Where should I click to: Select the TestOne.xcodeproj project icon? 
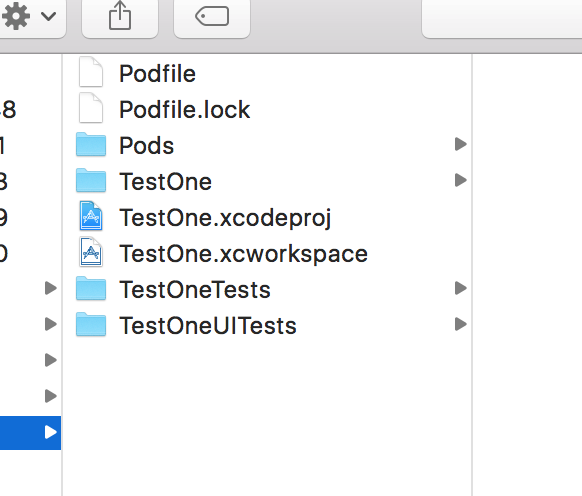pyautogui.click(x=91, y=216)
